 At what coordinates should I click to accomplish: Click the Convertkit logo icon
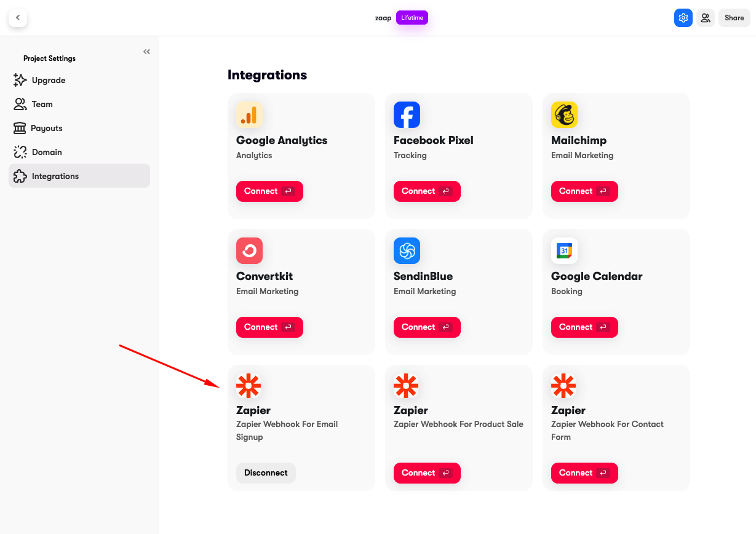coord(249,250)
